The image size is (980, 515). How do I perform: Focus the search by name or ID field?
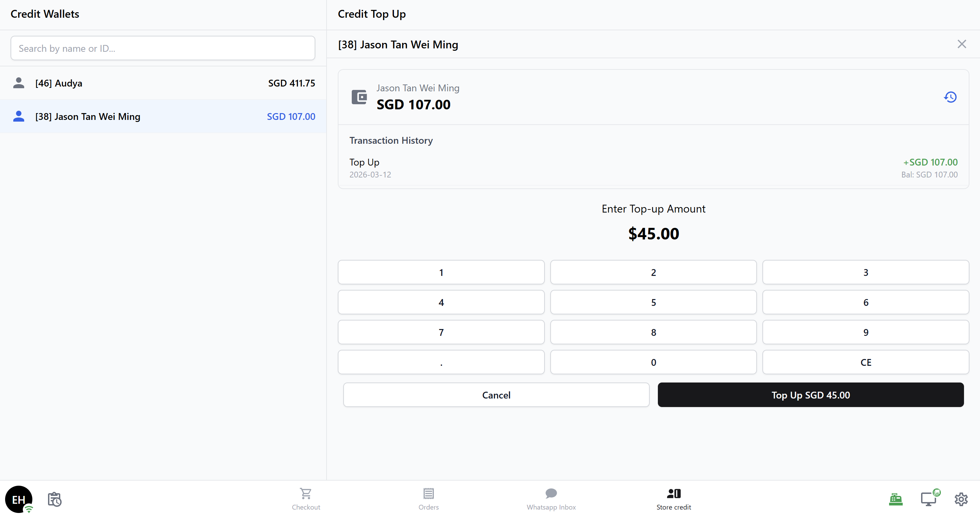(163, 48)
